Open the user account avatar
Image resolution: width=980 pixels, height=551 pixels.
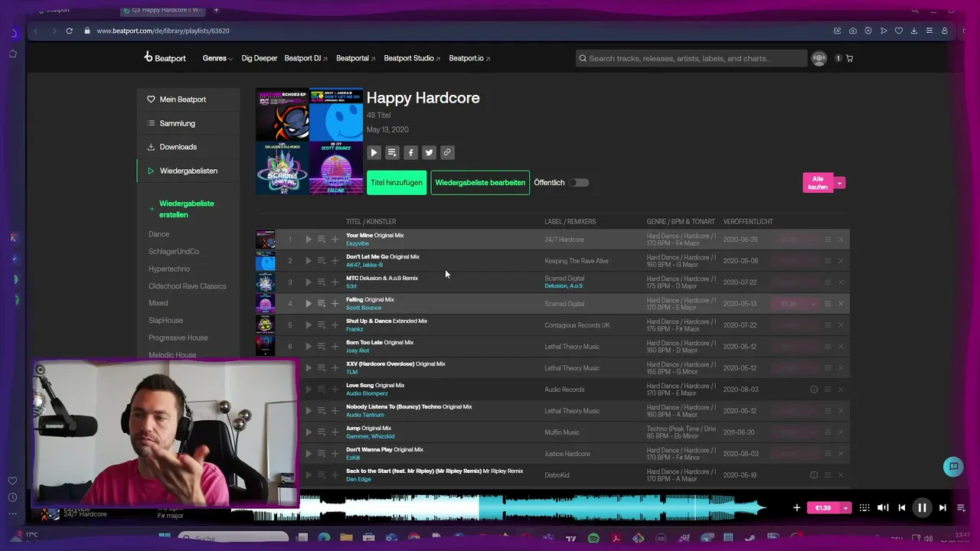point(819,58)
